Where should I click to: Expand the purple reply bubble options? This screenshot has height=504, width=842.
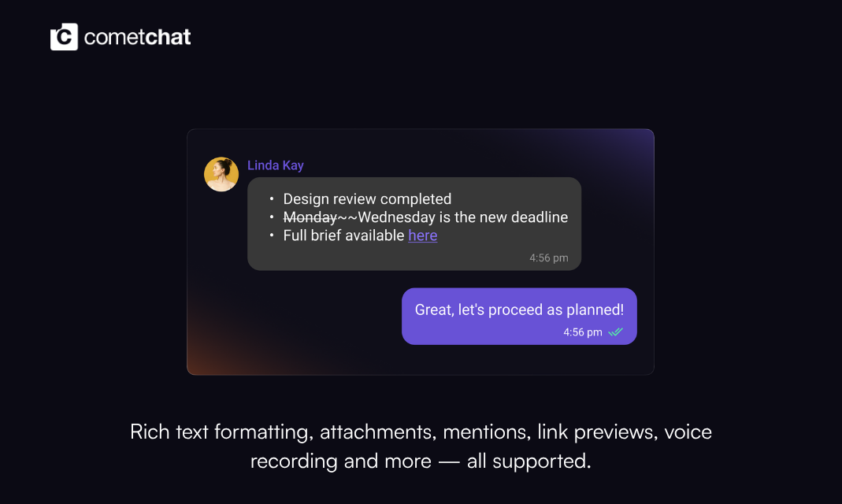click(519, 317)
